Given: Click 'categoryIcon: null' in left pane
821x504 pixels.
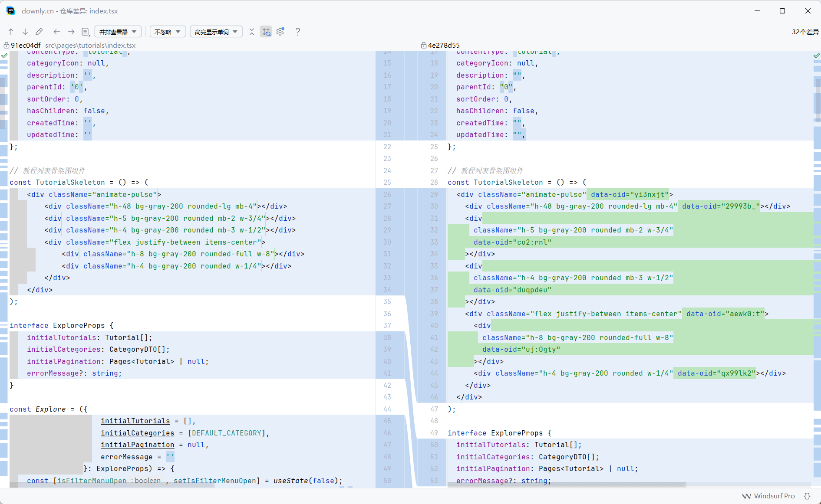Looking at the screenshot, I should tap(66, 63).
